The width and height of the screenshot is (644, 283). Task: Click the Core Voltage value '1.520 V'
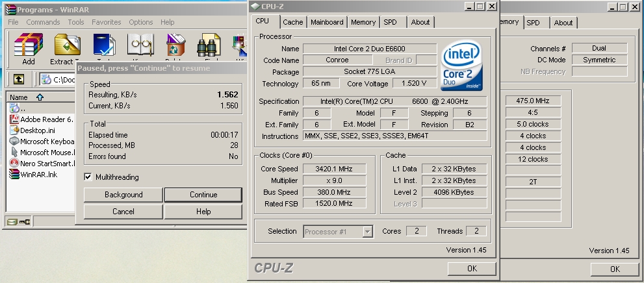tap(413, 83)
